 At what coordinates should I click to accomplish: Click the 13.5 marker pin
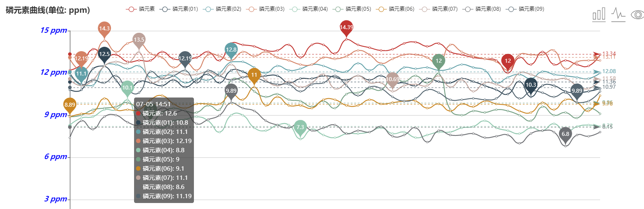click(x=139, y=40)
